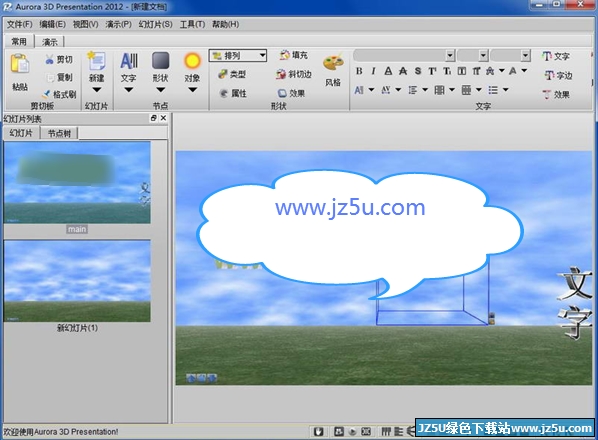
Task: Click the text fill color A icon
Action: [x=513, y=71]
